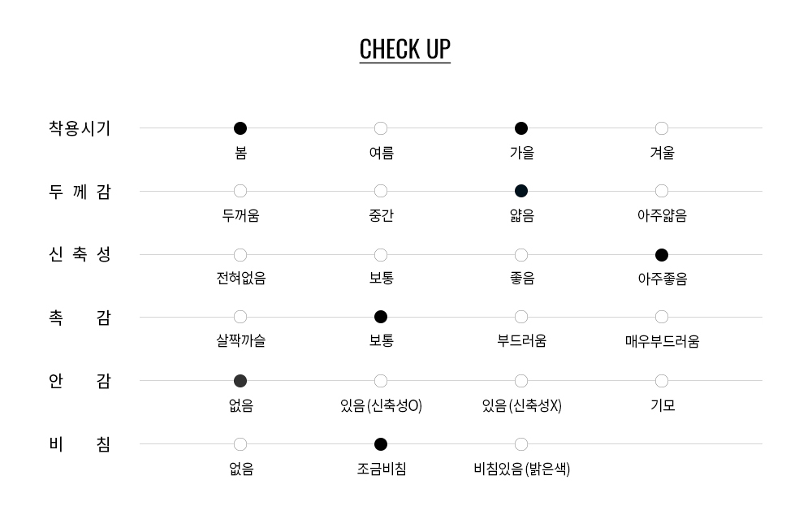This screenshot has width=812, height=519.
Task: Select the 여름 season circle
Action: (x=381, y=128)
